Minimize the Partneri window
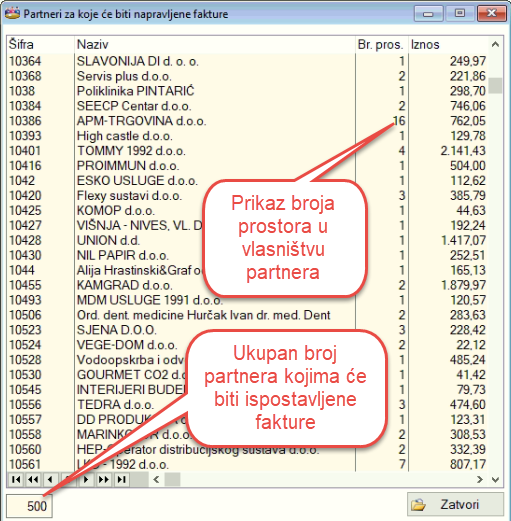 pyautogui.click(x=428, y=14)
